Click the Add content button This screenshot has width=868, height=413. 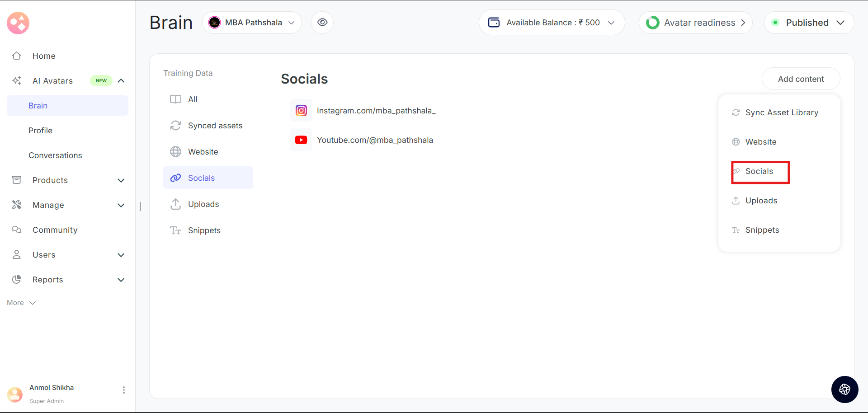point(801,79)
